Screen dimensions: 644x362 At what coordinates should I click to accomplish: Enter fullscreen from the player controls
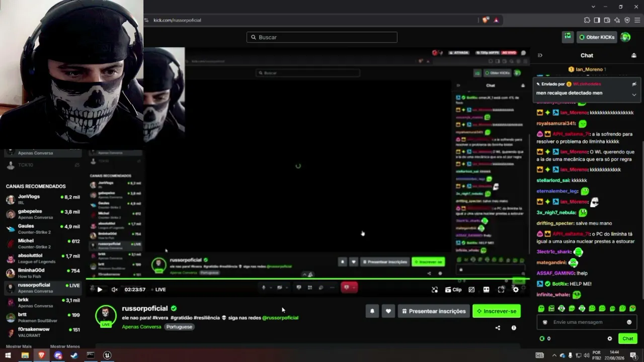[x=501, y=290]
